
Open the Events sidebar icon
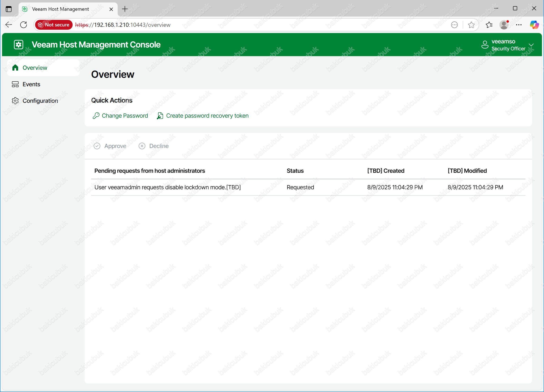(15, 84)
